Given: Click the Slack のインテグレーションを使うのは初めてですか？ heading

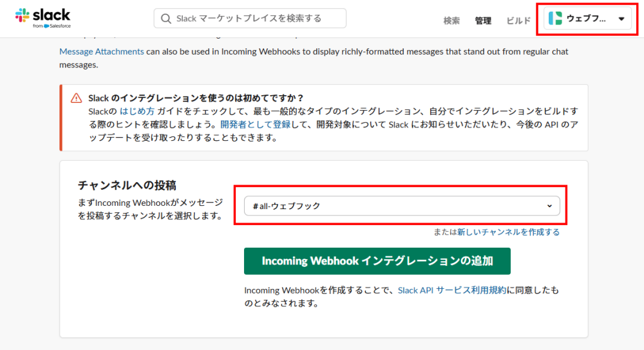Looking at the screenshot, I should 196,98.
